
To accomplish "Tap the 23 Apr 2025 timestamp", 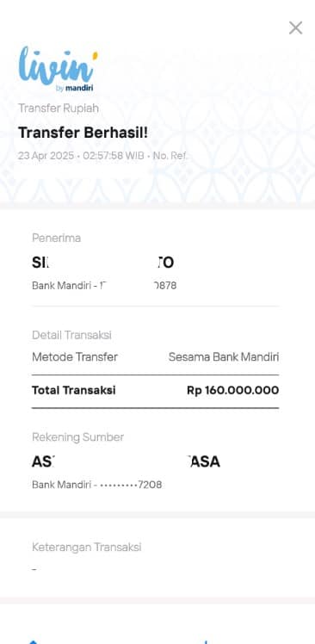I will 46,156.
